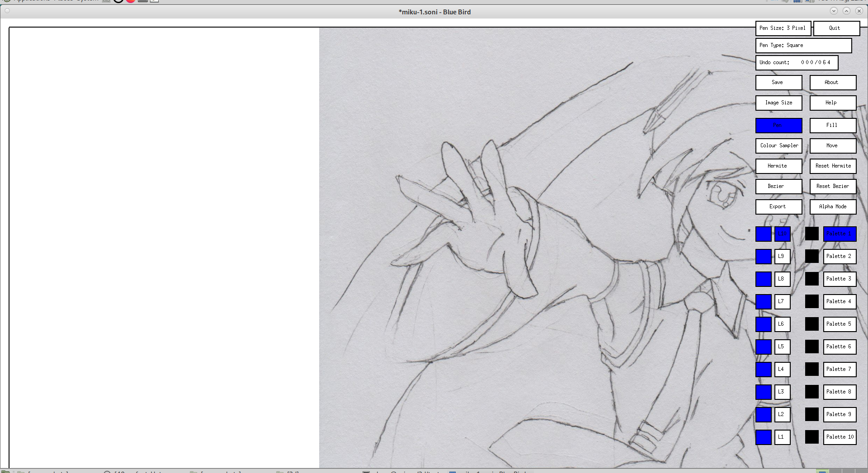Switch to layer L8

coord(783,279)
